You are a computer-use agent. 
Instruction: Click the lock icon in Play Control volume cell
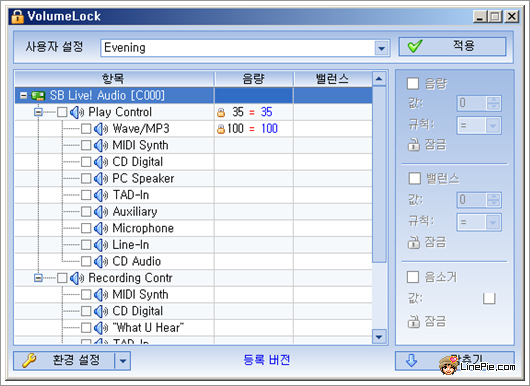coord(221,112)
